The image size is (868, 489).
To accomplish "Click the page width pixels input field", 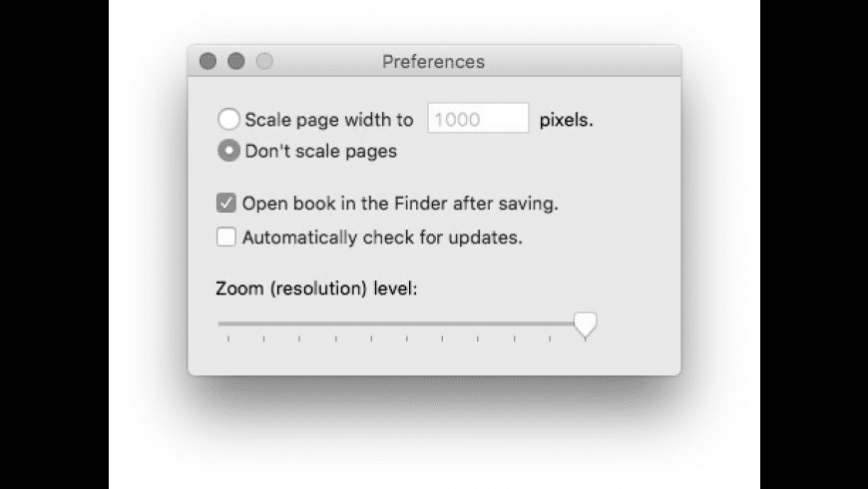I will (x=478, y=120).
